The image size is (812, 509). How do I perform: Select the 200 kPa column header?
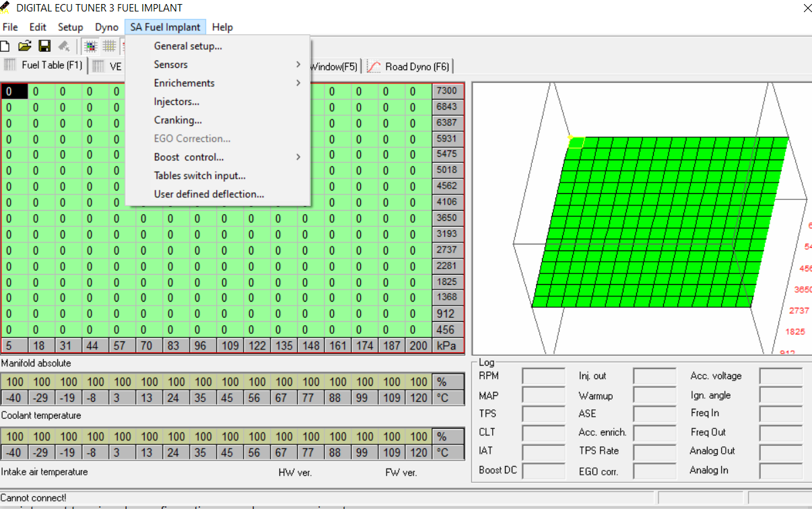point(418,345)
